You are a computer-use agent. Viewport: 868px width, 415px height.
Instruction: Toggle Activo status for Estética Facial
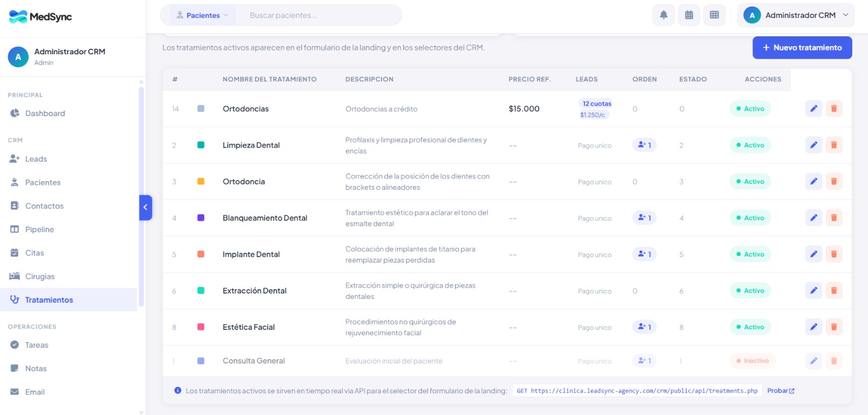[750, 327]
